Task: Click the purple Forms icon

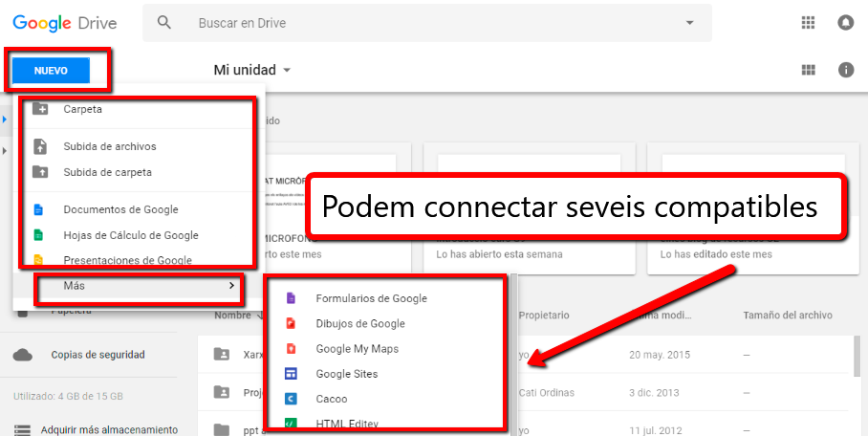Action: click(291, 298)
